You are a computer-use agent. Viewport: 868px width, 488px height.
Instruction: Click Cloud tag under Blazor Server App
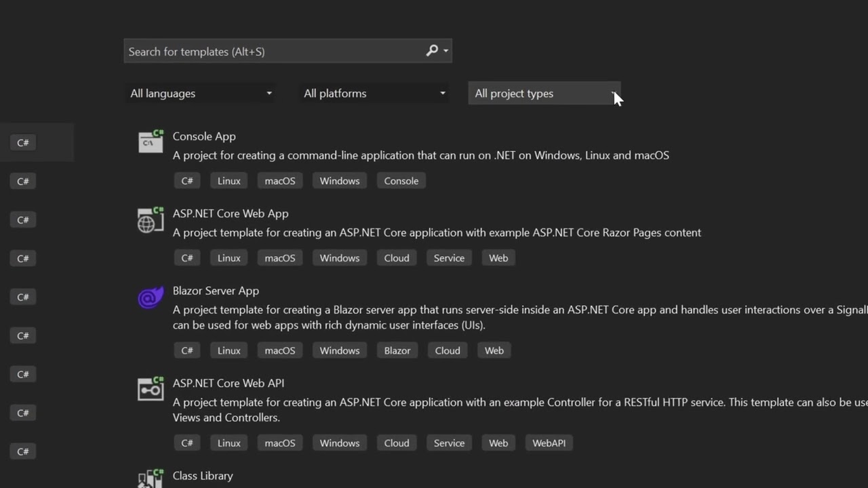pos(448,350)
